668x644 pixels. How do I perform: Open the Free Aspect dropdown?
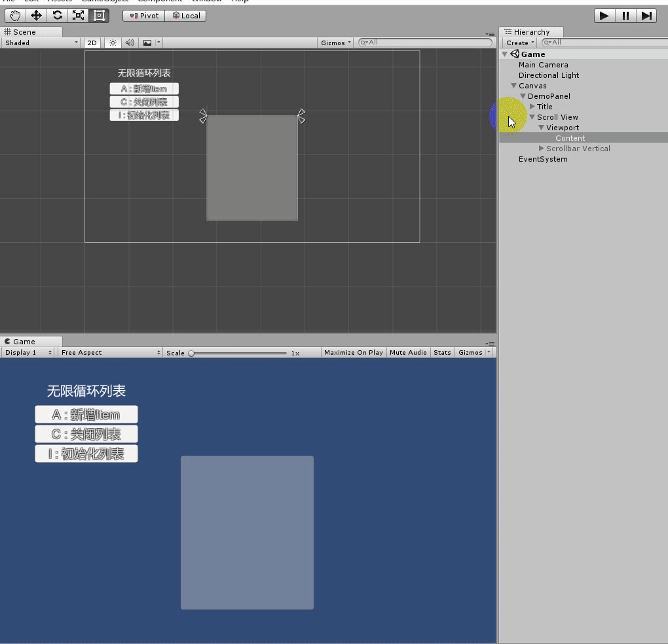coord(110,353)
